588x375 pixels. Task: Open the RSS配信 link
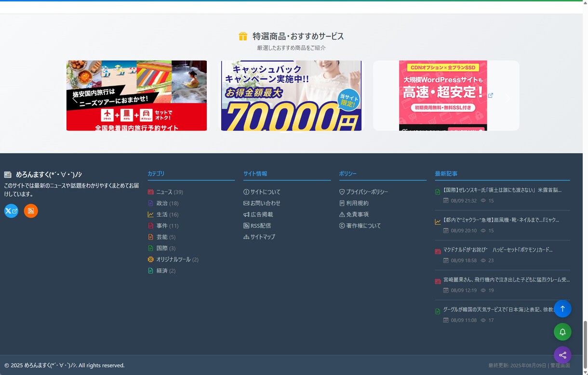click(257, 226)
